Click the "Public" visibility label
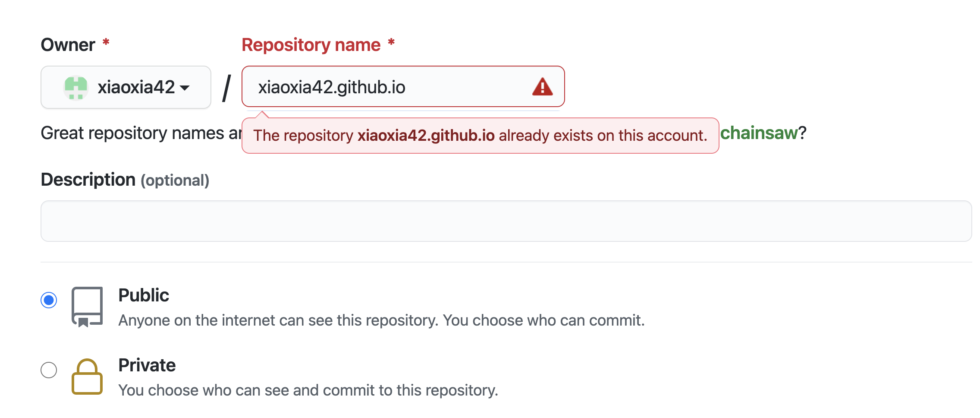 144,295
